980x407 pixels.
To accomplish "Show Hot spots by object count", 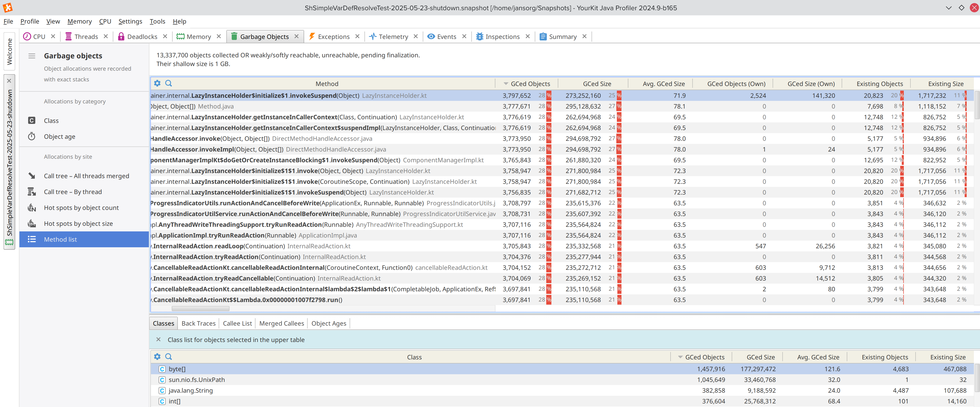I will (x=84, y=208).
